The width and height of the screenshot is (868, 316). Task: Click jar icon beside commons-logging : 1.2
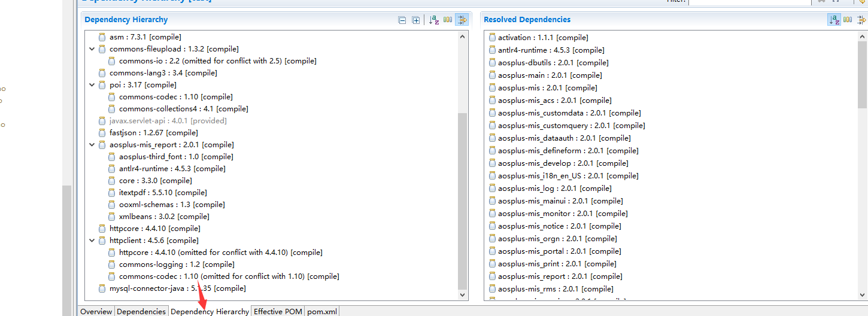pyautogui.click(x=111, y=265)
